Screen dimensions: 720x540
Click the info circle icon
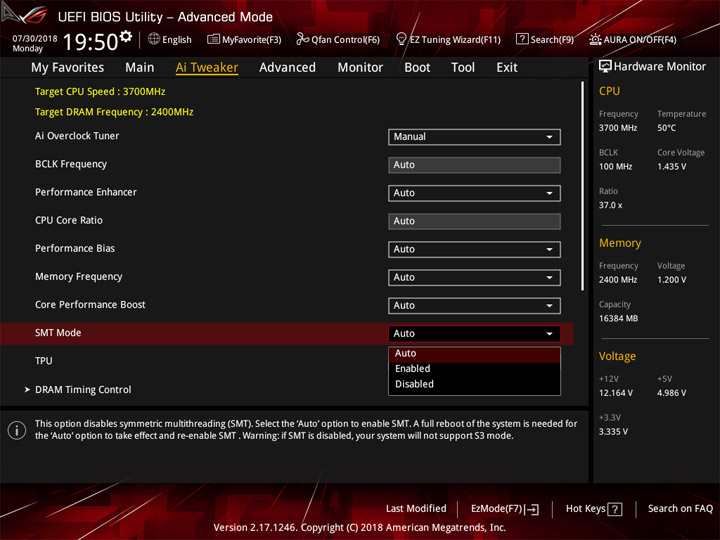click(17, 430)
